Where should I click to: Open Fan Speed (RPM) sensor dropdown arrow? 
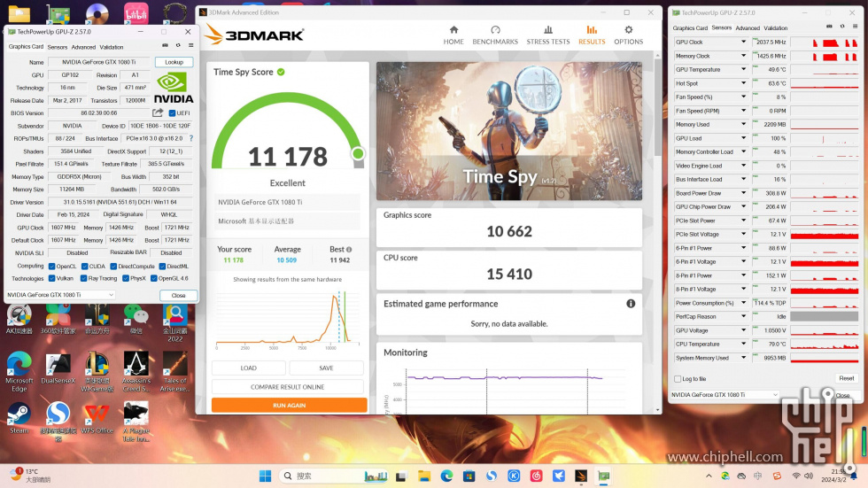tap(743, 111)
